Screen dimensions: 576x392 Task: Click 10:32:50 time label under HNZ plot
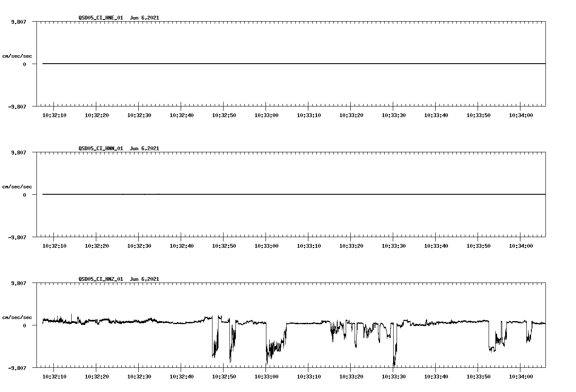tap(224, 377)
